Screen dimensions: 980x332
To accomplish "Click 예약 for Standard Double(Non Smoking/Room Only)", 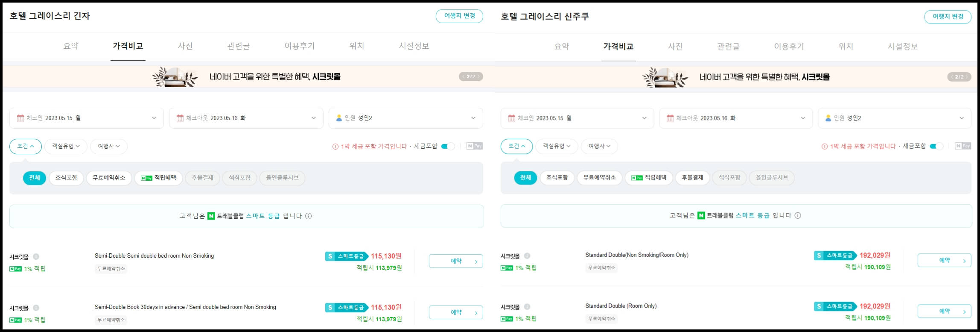I will 945,261.
